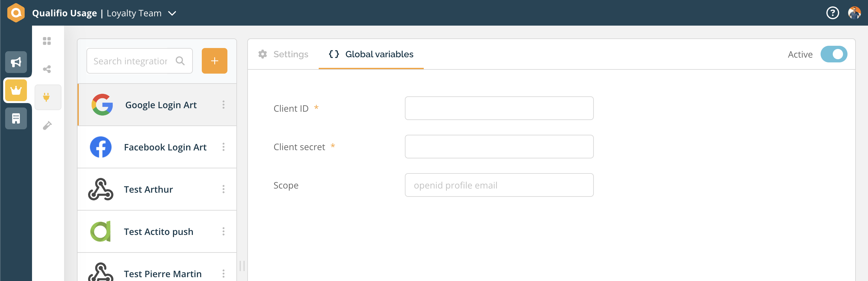The height and width of the screenshot is (281, 868).
Task: Select the plug integrations icon
Action: [x=47, y=97]
